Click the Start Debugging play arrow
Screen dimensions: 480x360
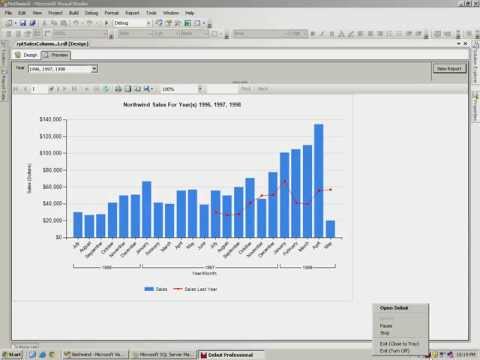coord(106,23)
